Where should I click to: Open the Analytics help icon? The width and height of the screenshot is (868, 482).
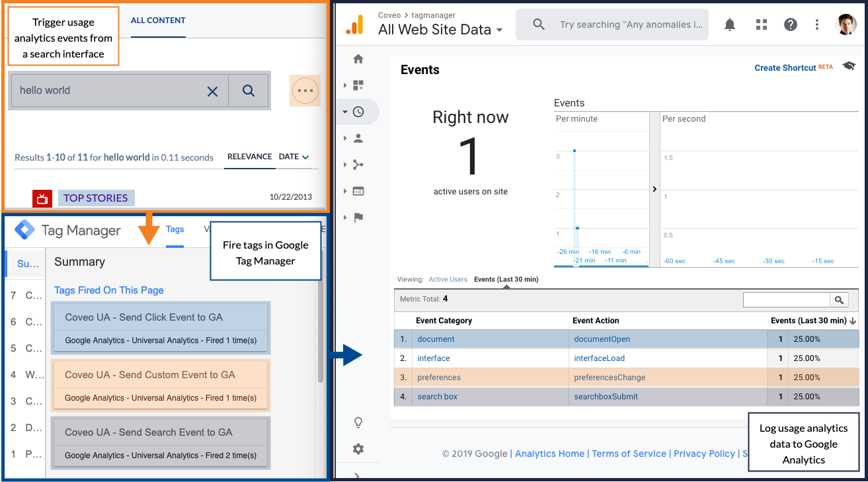(790, 24)
